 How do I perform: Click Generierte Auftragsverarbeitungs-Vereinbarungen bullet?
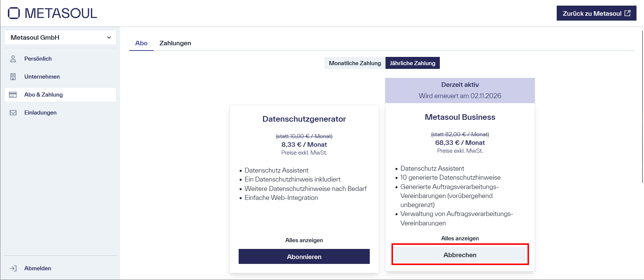coord(450,196)
